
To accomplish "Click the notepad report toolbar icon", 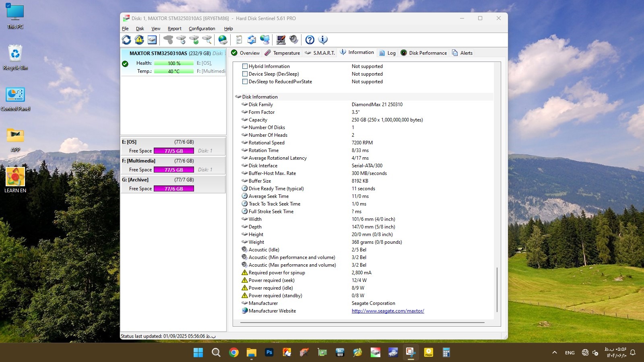I will 239,39.
